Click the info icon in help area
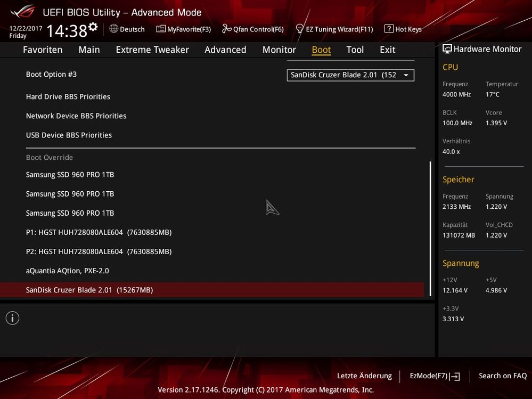Image resolution: width=532 pixels, height=399 pixels. (x=13, y=318)
